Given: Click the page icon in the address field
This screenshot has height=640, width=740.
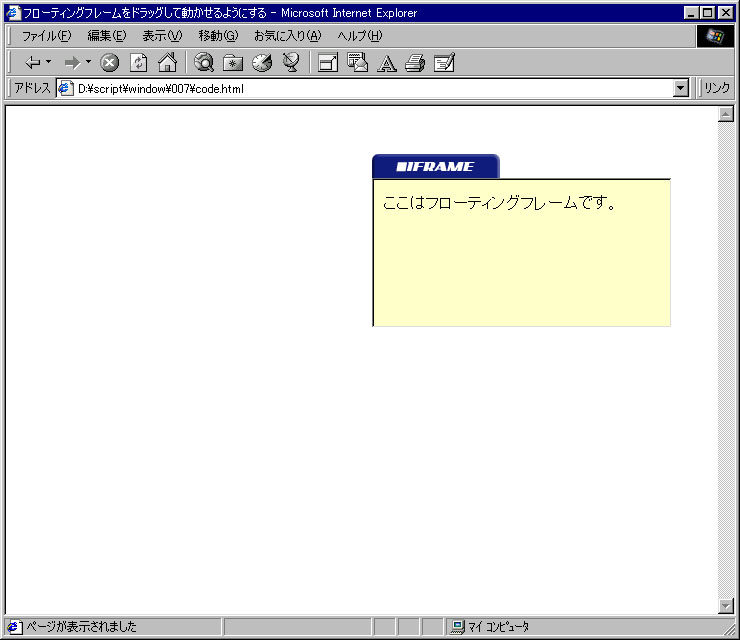Looking at the screenshot, I should click(x=65, y=88).
